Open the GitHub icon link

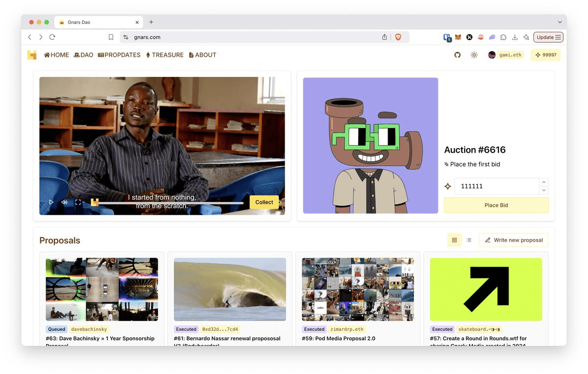pyautogui.click(x=457, y=55)
